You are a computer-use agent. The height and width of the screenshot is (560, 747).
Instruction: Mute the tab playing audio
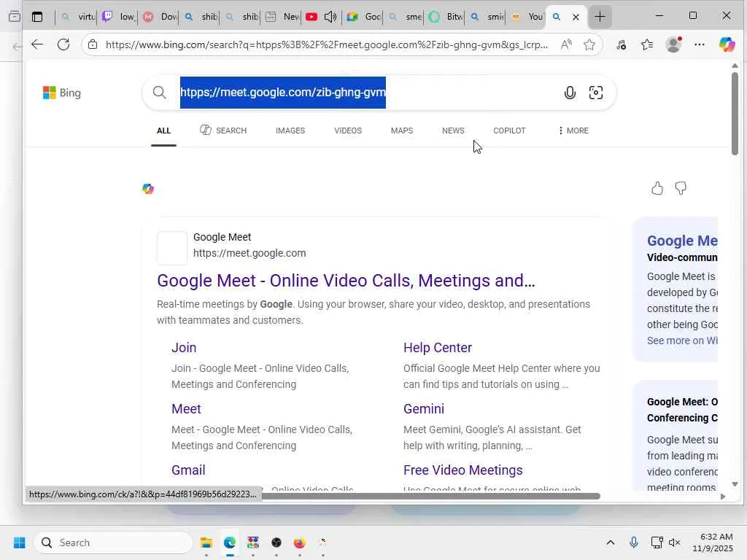point(330,17)
